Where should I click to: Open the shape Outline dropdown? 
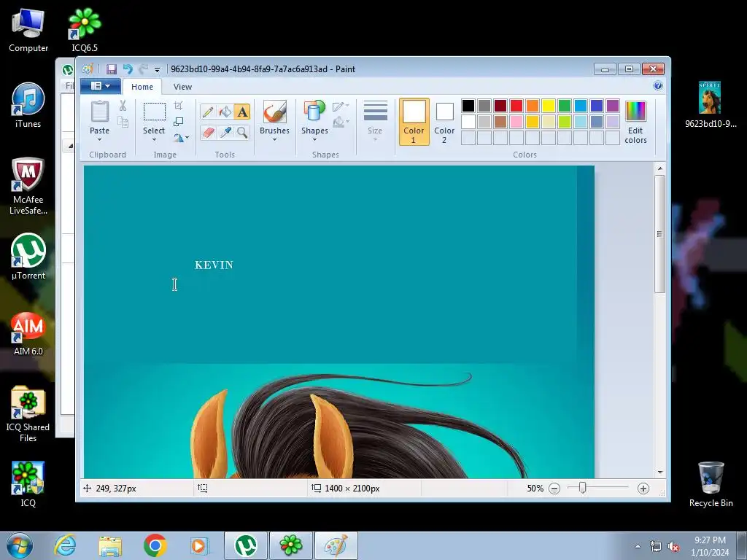pos(341,106)
